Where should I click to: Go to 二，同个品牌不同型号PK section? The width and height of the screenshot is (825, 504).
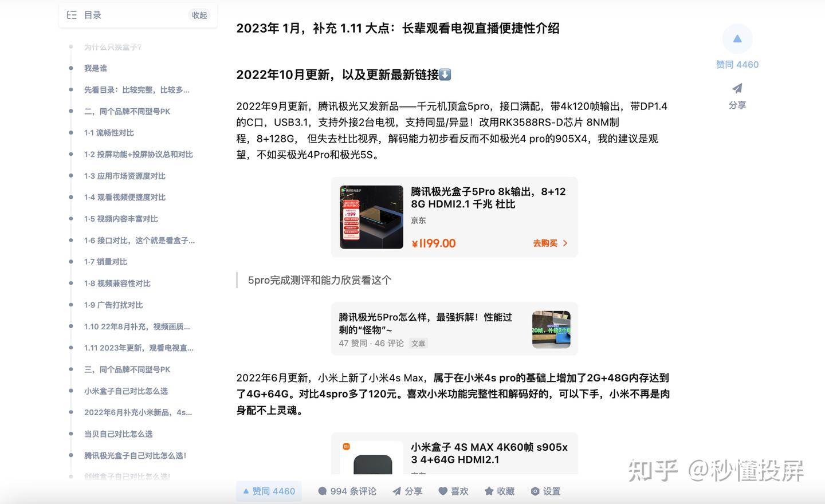[127, 112]
